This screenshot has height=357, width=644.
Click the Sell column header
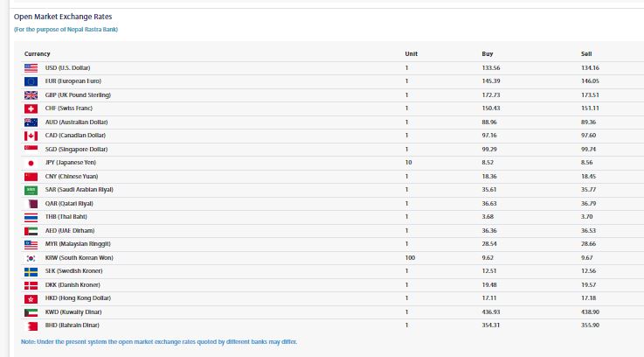click(x=586, y=53)
